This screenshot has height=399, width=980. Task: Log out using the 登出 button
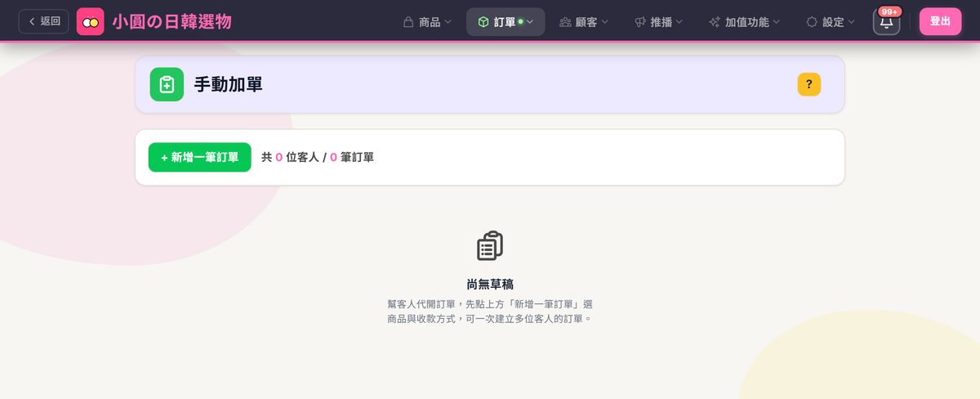point(940,21)
